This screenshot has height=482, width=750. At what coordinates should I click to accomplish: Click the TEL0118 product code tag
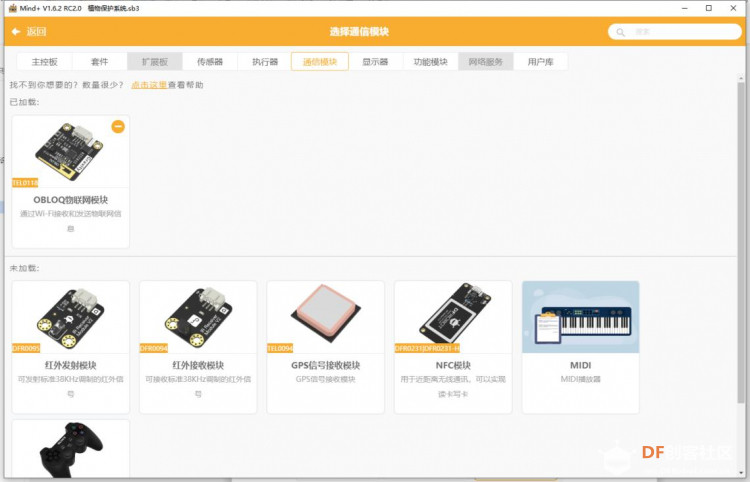pyautogui.click(x=25, y=183)
